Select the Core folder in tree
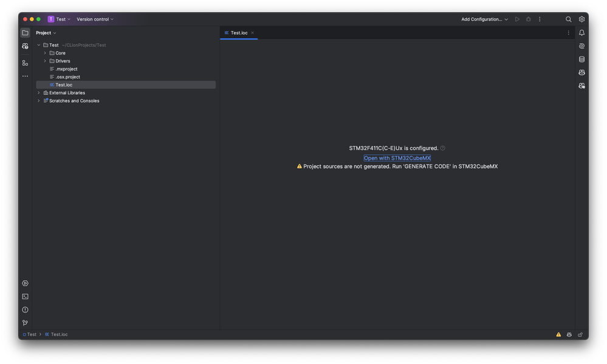 pos(60,53)
